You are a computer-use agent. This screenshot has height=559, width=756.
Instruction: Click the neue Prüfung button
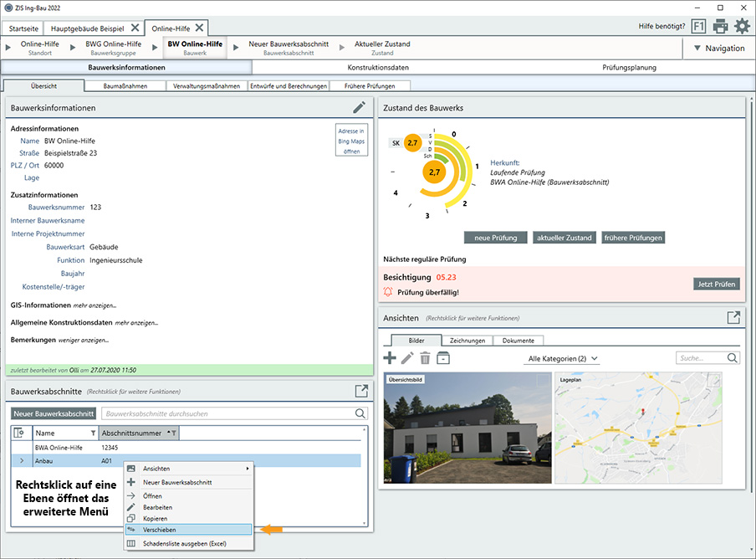coord(496,238)
